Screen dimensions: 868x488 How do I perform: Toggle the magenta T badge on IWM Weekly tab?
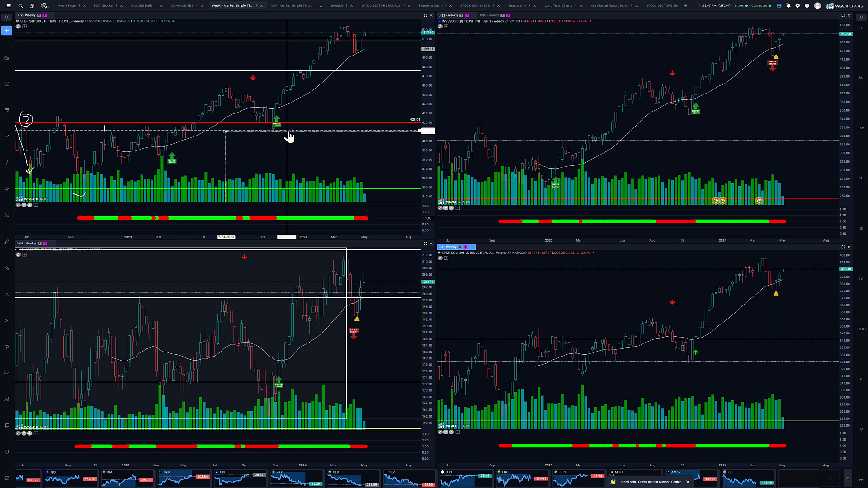(45, 244)
